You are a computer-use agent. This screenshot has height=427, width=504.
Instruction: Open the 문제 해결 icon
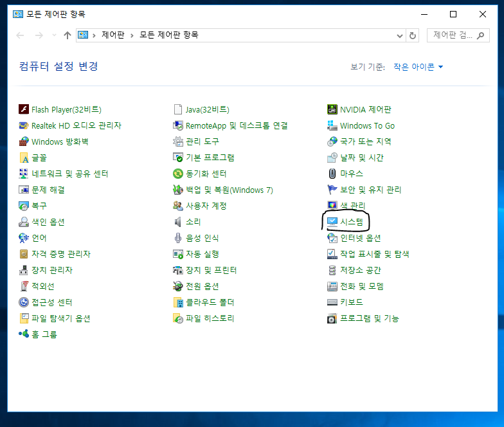pos(24,190)
